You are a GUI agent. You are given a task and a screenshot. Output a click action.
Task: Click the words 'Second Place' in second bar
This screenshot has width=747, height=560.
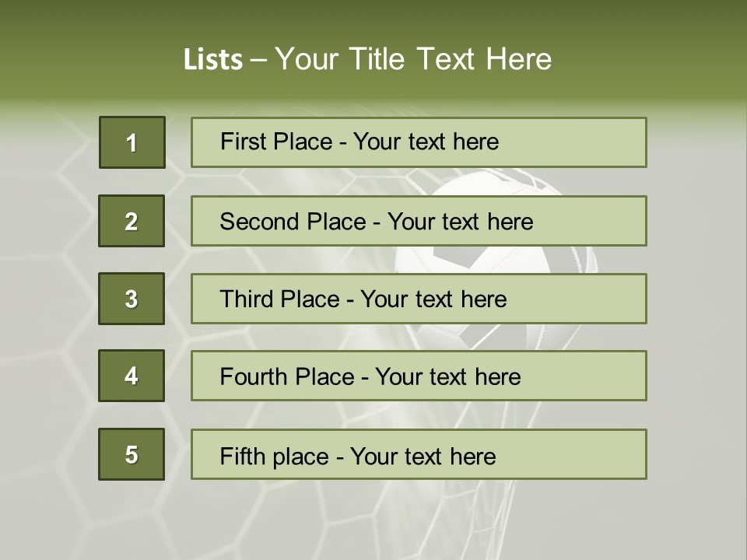[x=293, y=222]
